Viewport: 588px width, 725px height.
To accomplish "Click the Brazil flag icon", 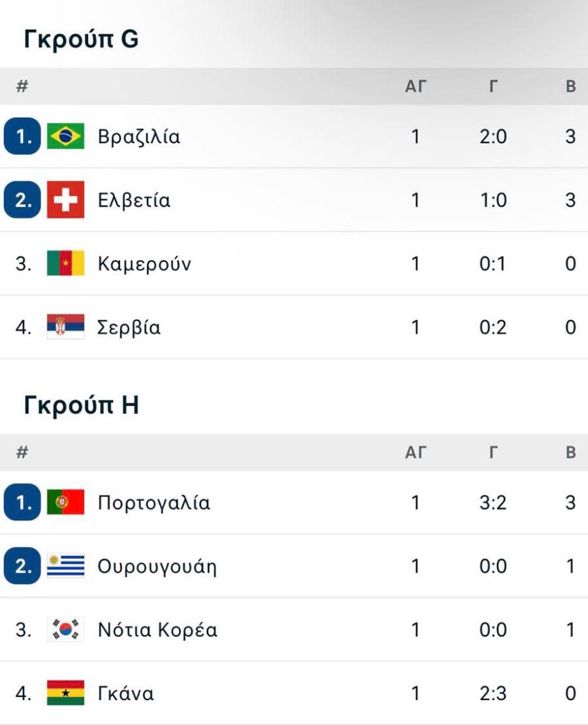I will tap(65, 136).
